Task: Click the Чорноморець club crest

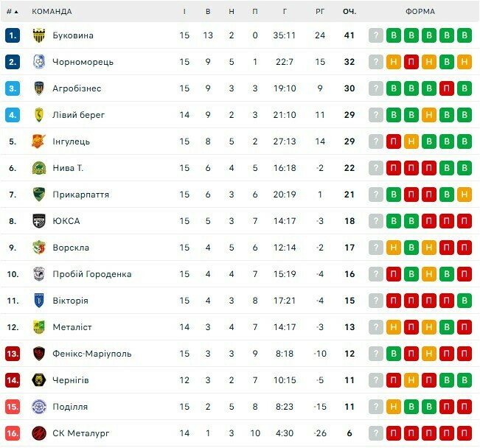Action: (39, 62)
